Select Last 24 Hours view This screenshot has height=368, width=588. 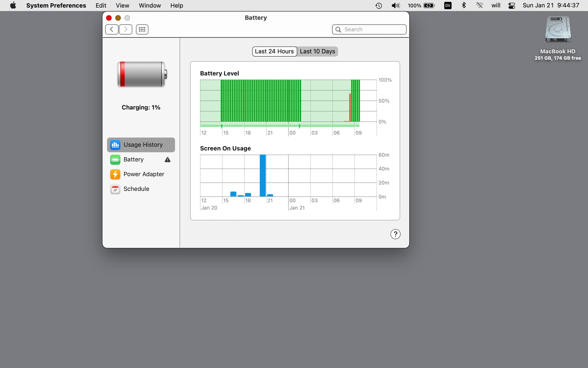[x=274, y=52]
